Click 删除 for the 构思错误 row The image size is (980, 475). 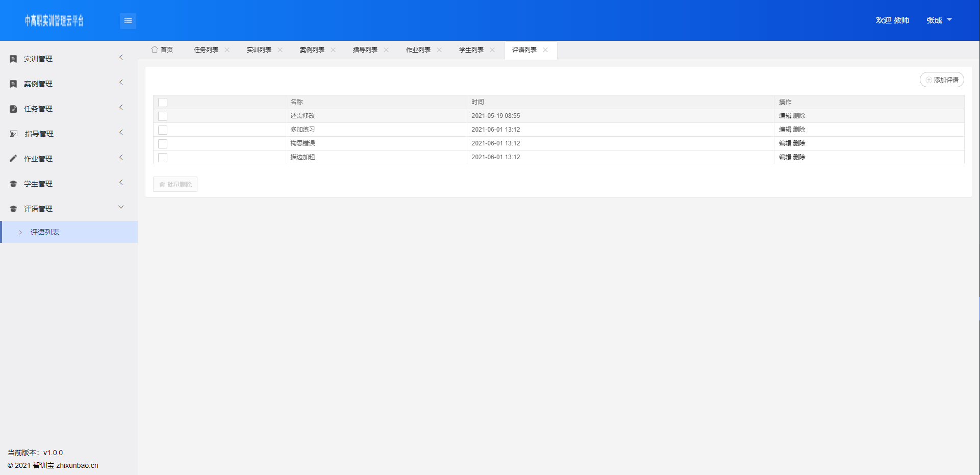click(x=799, y=143)
